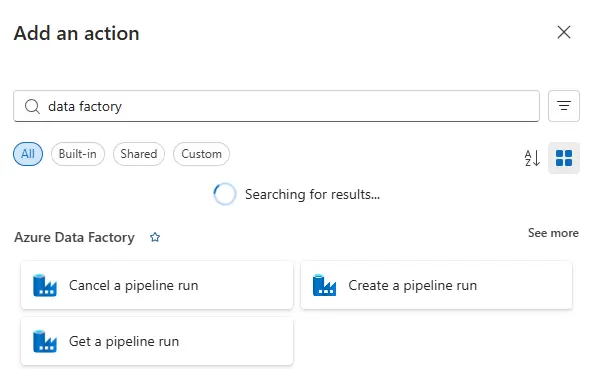Switch to grid view layout
The image size is (597, 369).
[564, 158]
